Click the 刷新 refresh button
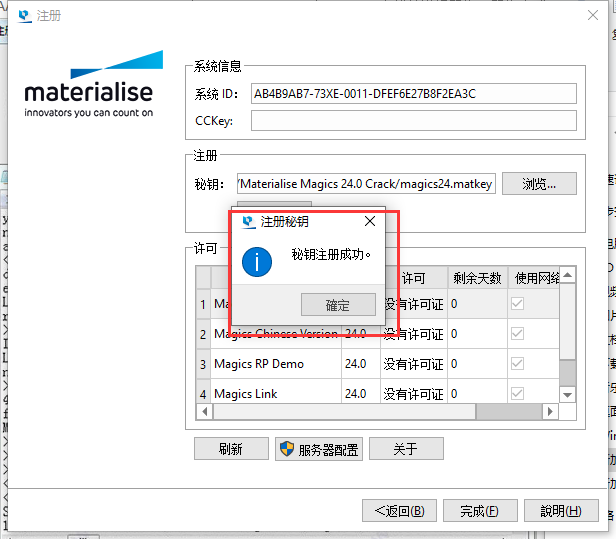This screenshot has height=539, width=616. point(231,449)
